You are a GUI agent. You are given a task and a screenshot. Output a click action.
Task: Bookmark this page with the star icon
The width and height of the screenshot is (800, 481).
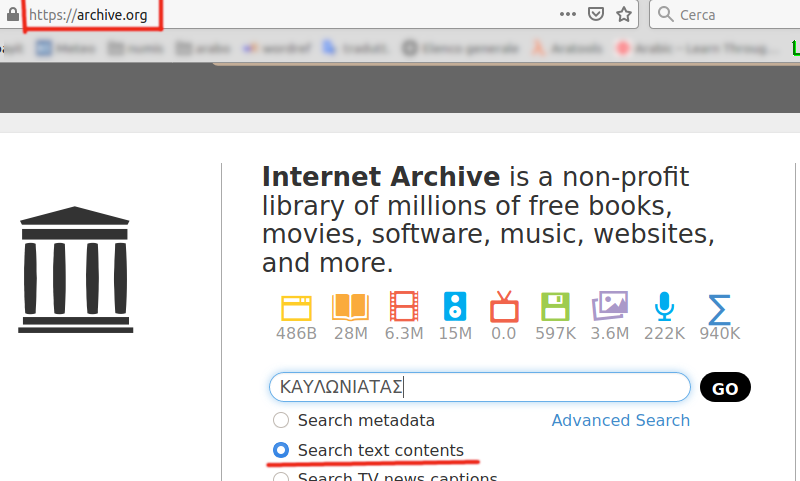pos(624,15)
